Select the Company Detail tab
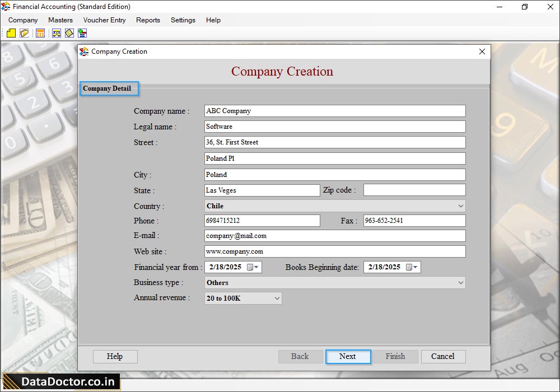 (x=108, y=88)
